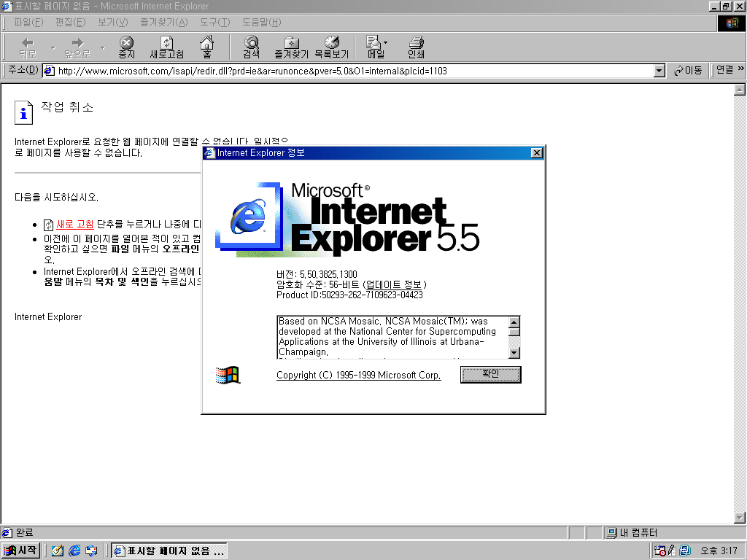The width and height of the screenshot is (747, 560).
Task: Click the 확인 button in dialog
Action: (x=491, y=374)
